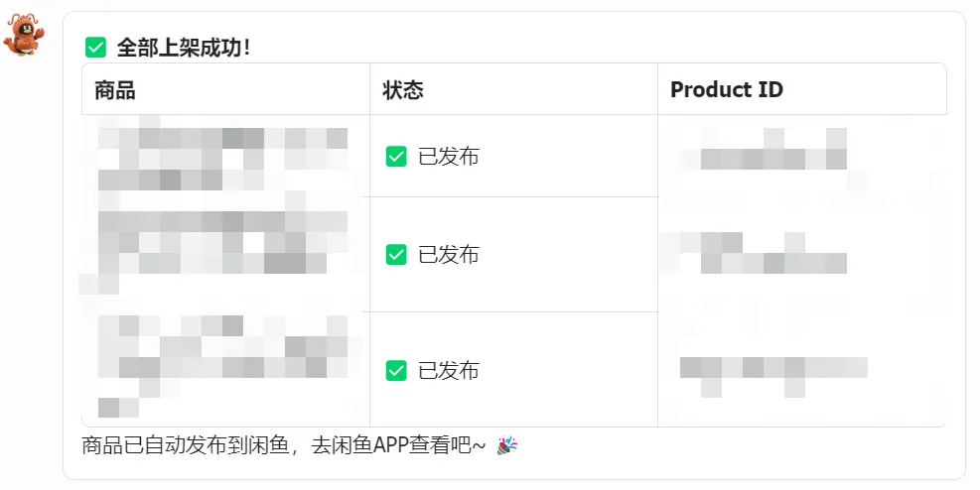
Task: Click third row blurred product name
Action: [x=222, y=357]
